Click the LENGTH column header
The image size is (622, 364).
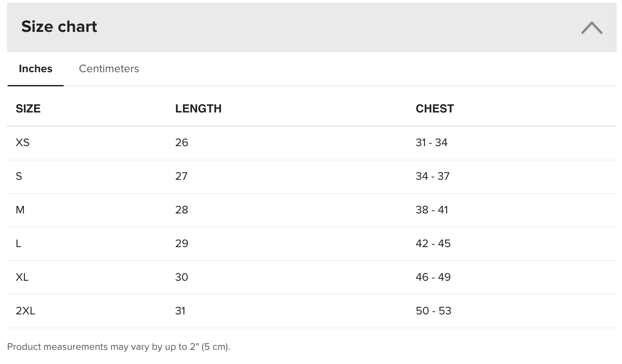click(198, 108)
